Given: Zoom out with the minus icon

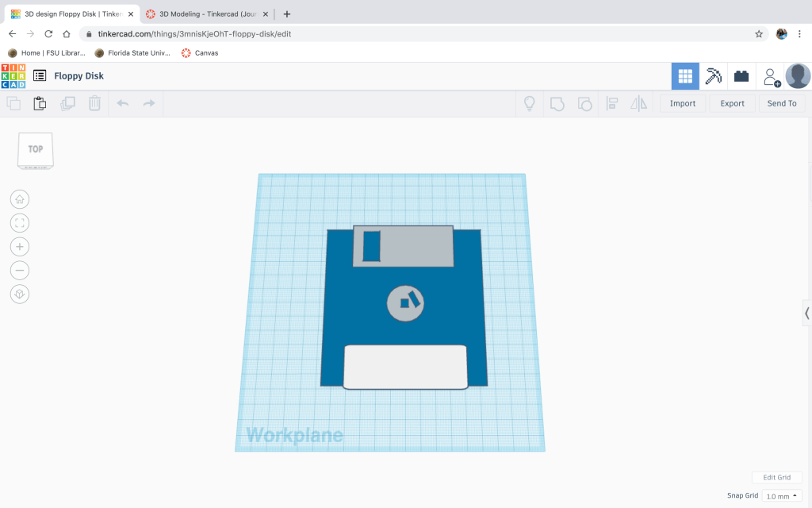Looking at the screenshot, I should tap(20, 270).
